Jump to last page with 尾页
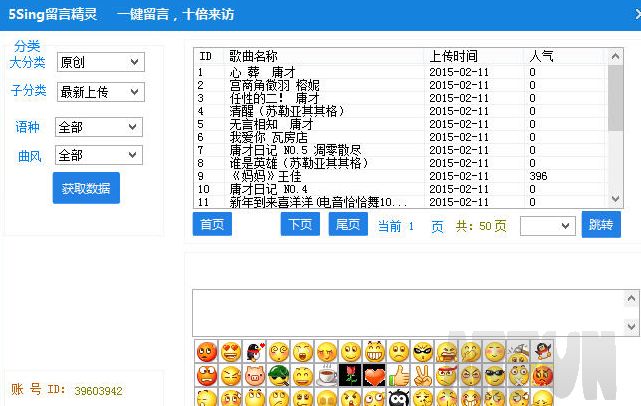Screen dimensions: 641x406 (x=348, y=224)
